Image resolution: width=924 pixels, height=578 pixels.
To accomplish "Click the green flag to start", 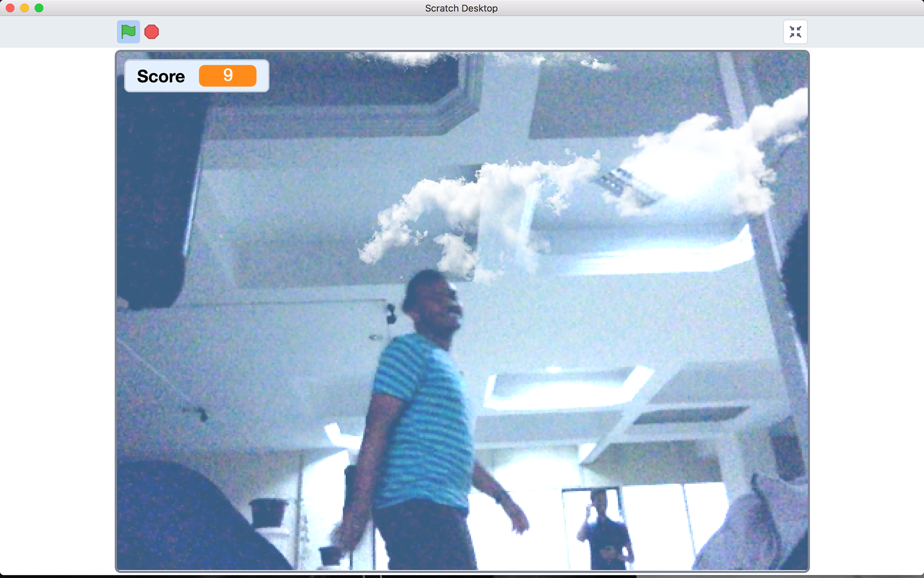I will coord(128,32).
